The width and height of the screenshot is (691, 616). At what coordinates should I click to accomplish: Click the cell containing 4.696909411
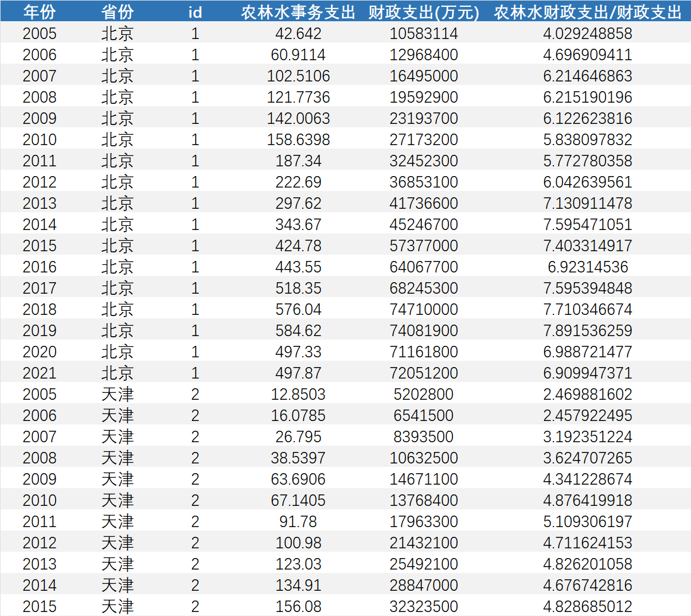pos(588,55)
